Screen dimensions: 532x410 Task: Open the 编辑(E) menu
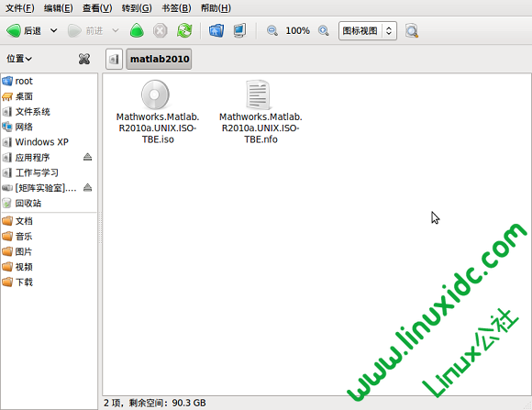pos(59,8)
